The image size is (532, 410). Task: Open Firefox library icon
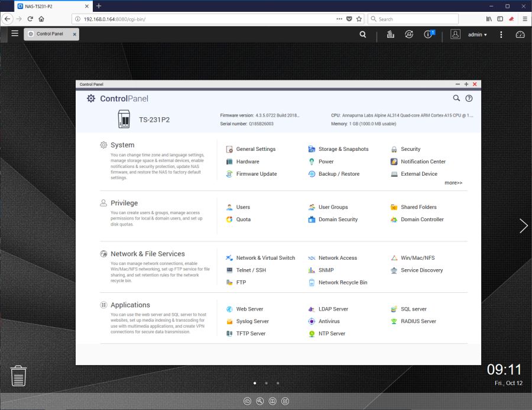tap(489, 19)
